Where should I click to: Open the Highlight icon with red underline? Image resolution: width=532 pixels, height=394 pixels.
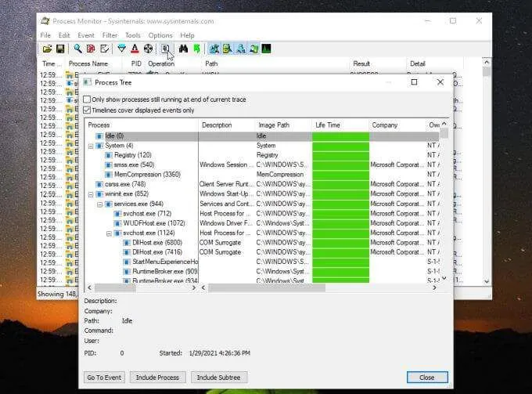(x=135, y=49)
